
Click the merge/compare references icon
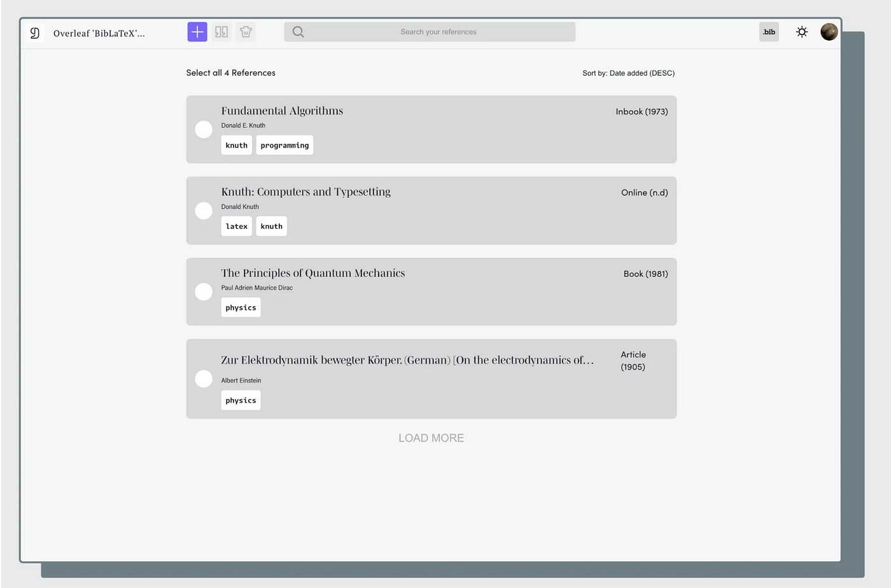click(x=221, y=32)
